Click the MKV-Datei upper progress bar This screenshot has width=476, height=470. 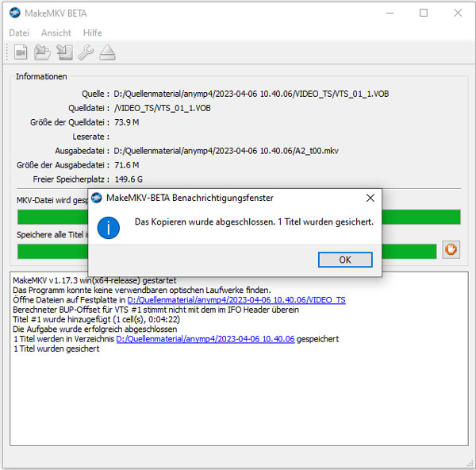(239, 217)
